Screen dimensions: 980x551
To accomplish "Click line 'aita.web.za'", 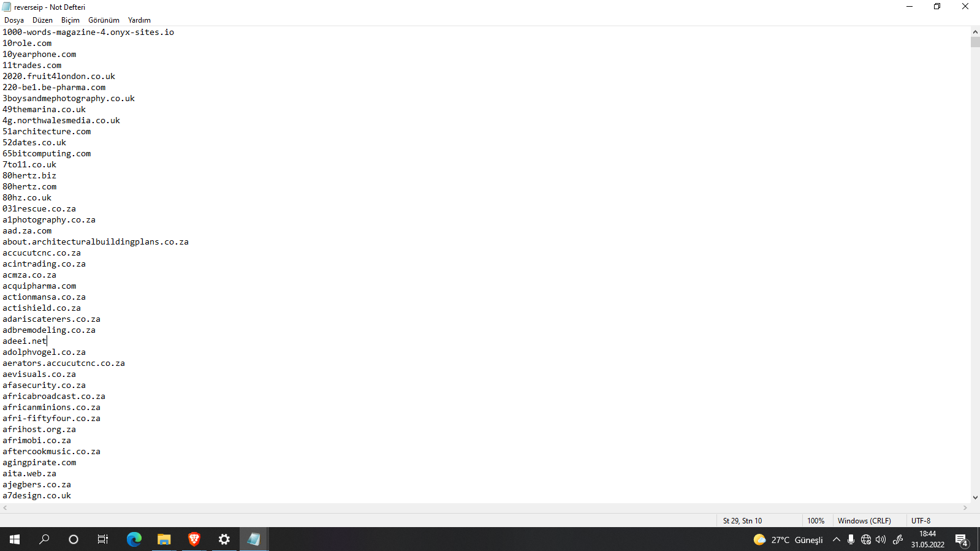I will point(29,474).
